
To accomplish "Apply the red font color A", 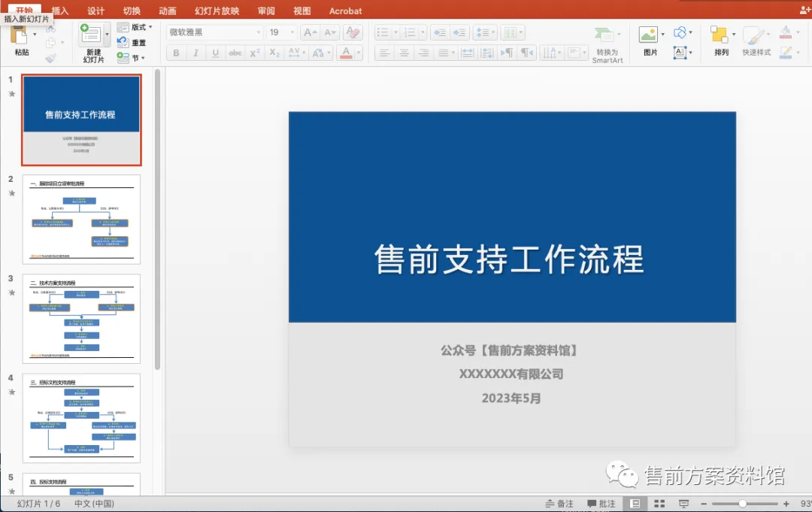I will pyautogui.click(x=347, y=53).
